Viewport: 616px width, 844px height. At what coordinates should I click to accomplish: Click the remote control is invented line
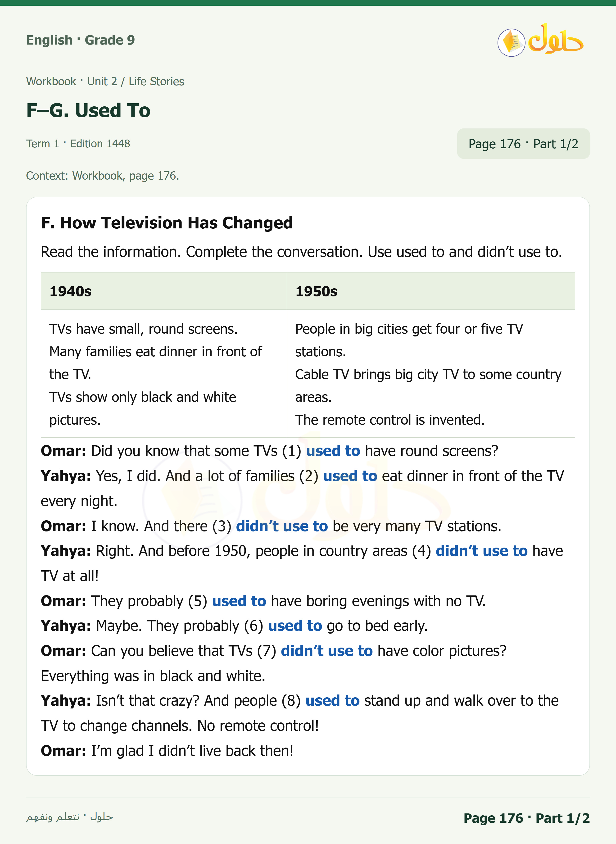tap(390, 420)
